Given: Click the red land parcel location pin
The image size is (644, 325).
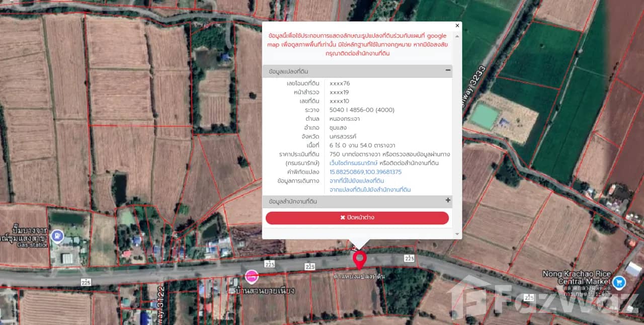Looking at the screenshot, I should (359, 259).
